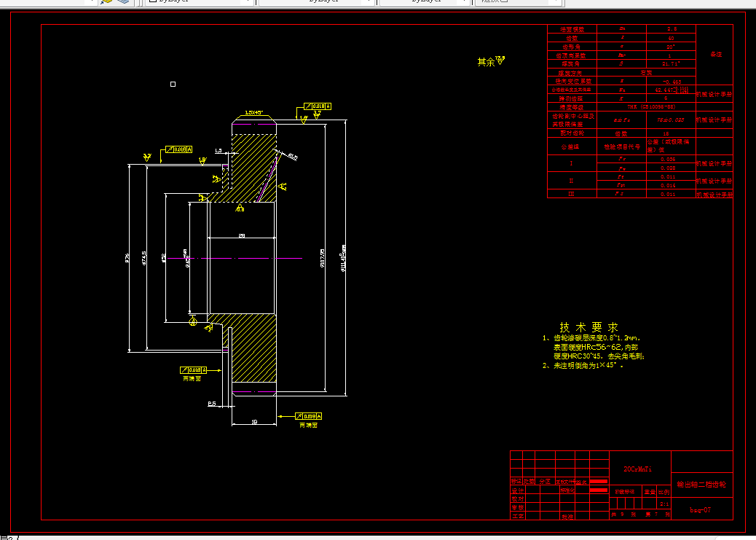Click the -0.463 modification coefficient value
Image resolution: width=756 pixels, height=540 pixels.
(x=671, y=81)
